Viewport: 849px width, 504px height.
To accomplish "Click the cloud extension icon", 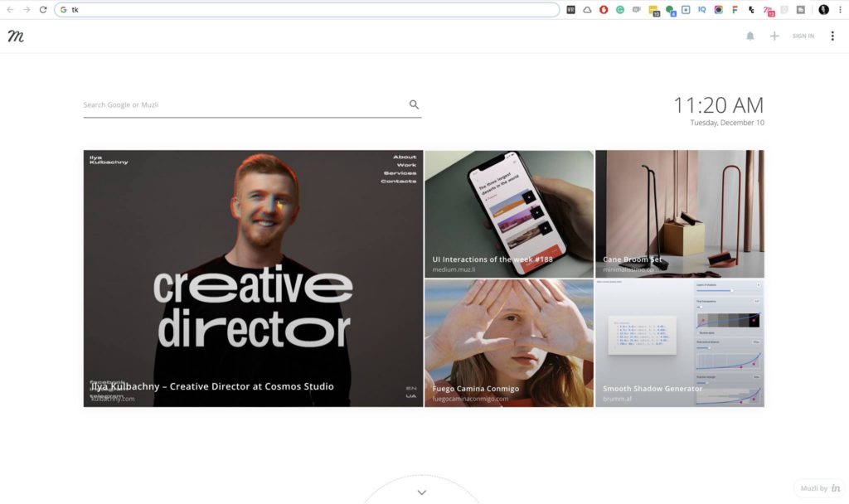I will 587,10.
